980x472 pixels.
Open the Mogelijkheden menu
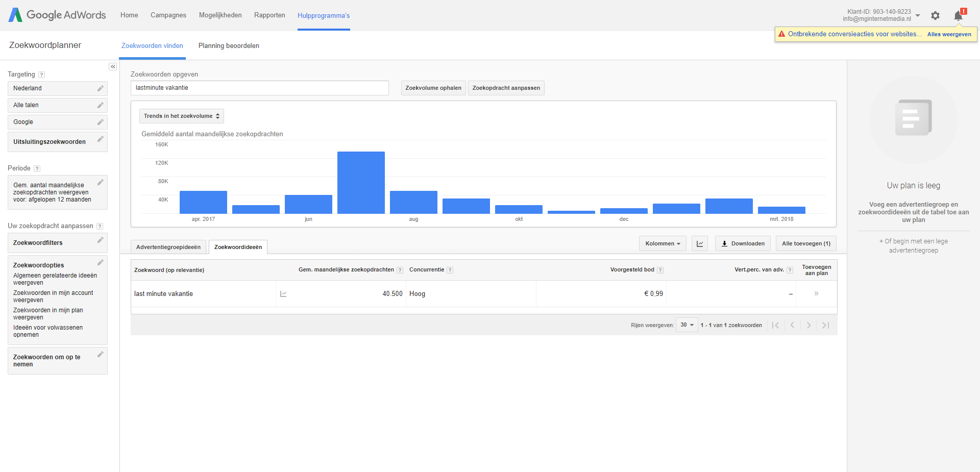pos(220,15)
